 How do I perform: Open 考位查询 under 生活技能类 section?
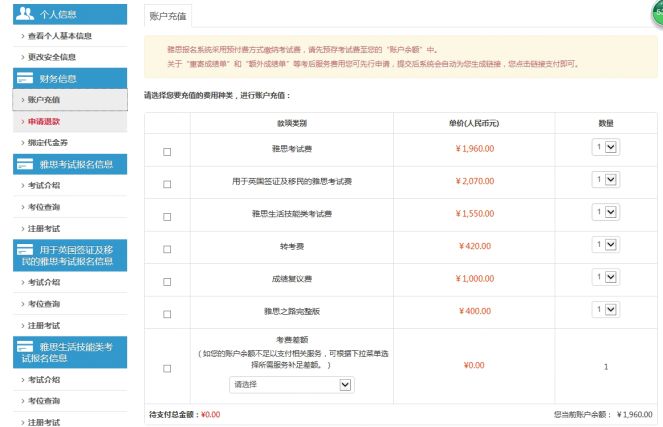[44, 401]
